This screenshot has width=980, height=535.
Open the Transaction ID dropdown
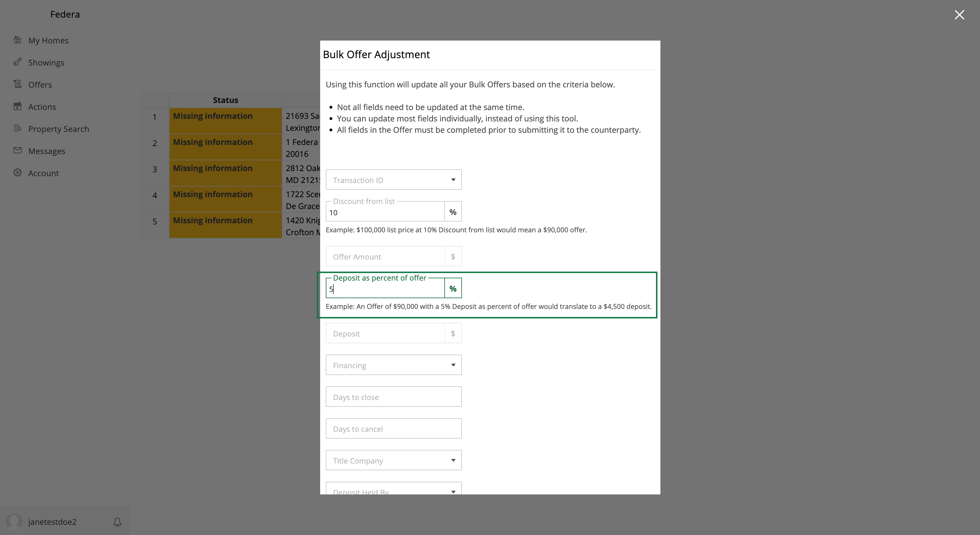(x=394, y=180)
